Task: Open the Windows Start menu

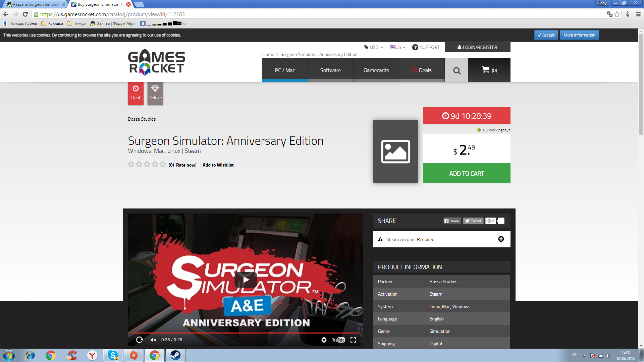Action: pos(9,355)
